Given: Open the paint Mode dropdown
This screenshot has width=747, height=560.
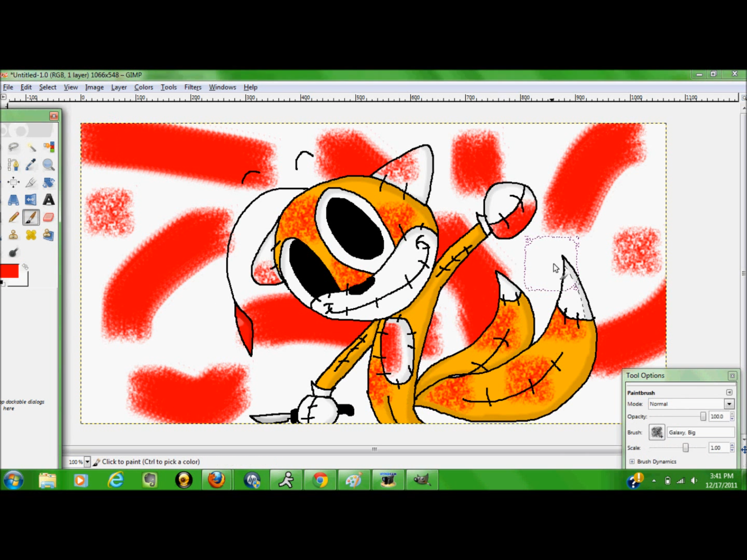Looking at the screenshot, I should point(691,404).
